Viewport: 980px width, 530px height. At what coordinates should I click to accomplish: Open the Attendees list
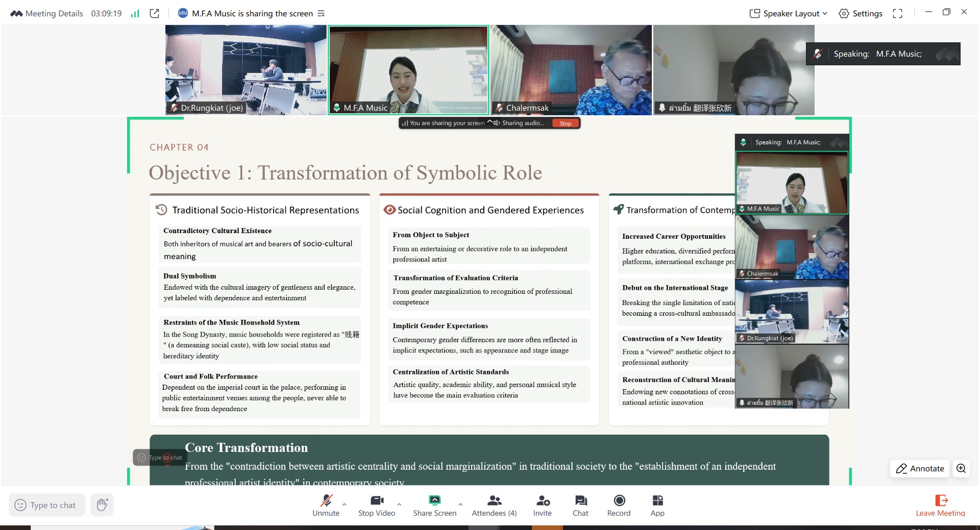[x=494, y=506]
